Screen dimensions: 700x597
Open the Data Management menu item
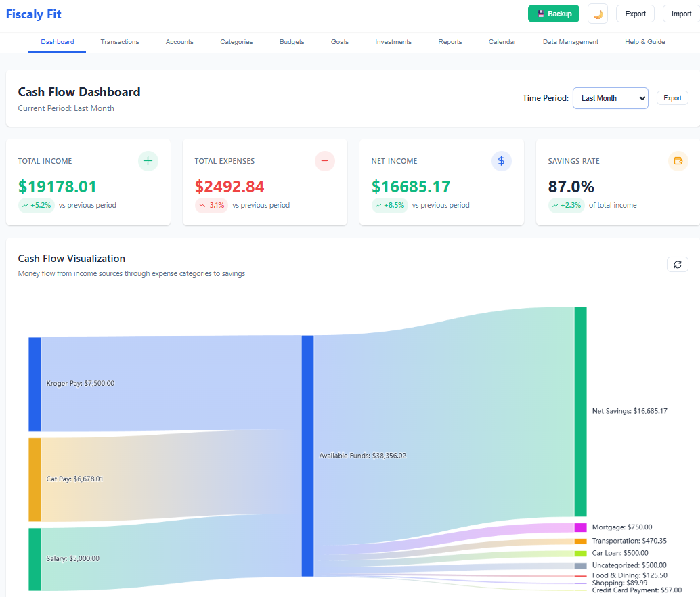tap(570, 41)
